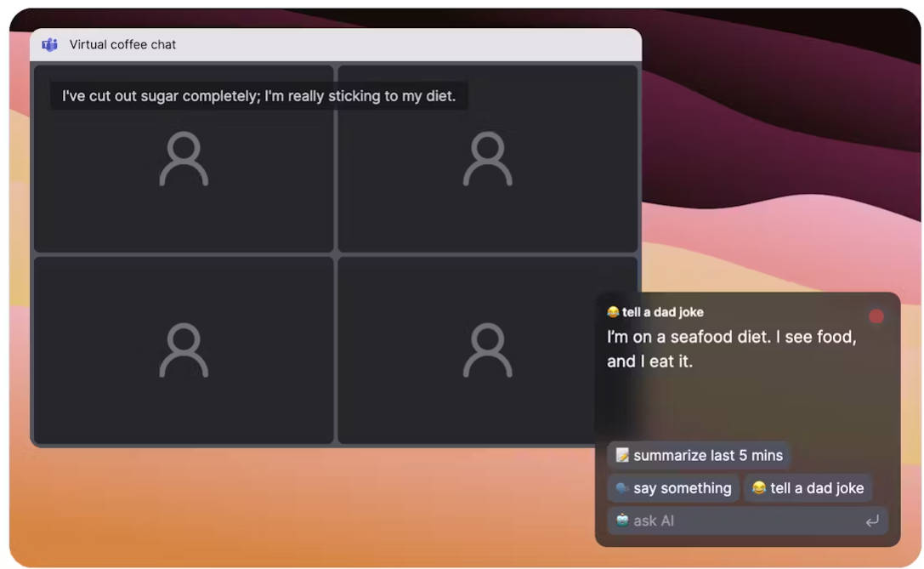
Task: Click the Microsoft Teams logo icon
Action: pyautogui.click(x=50, y=45)
